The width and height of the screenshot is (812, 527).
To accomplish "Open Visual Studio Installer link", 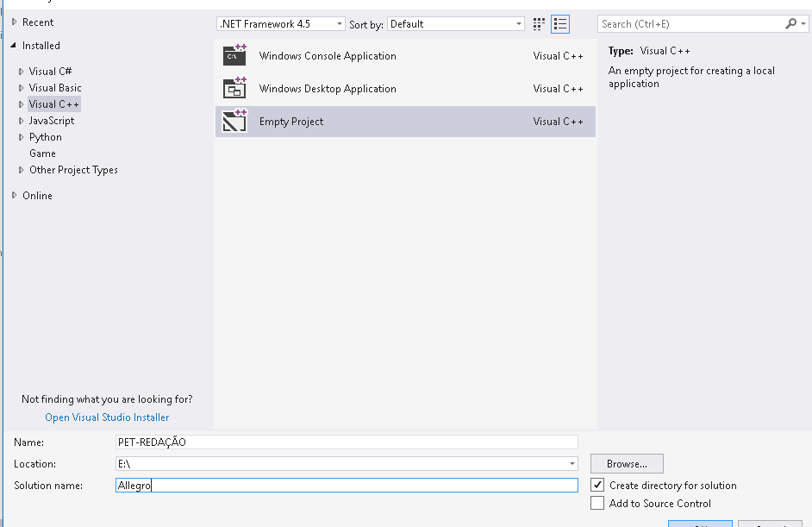I will pyautogui.click(x=107, y=417).
